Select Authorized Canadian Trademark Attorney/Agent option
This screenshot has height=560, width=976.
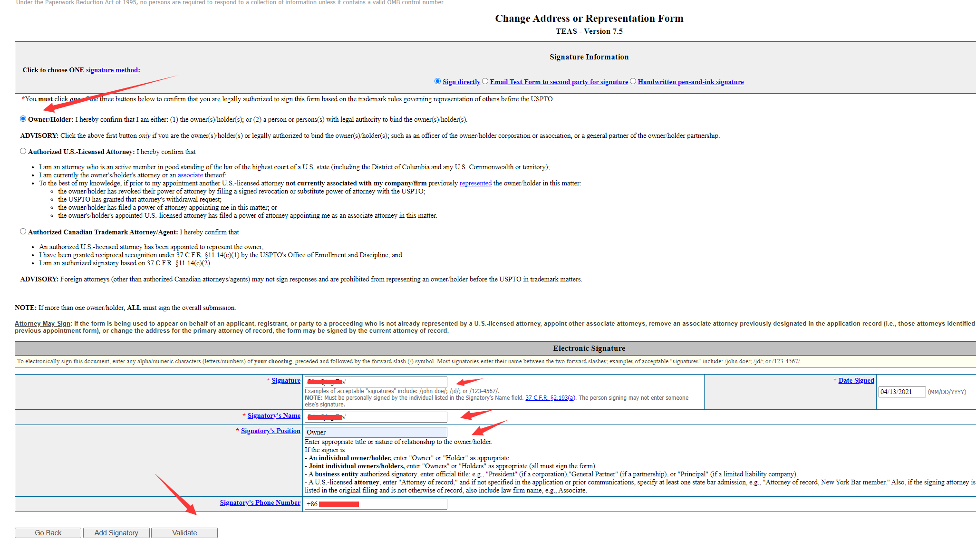[x=23, y=232]
